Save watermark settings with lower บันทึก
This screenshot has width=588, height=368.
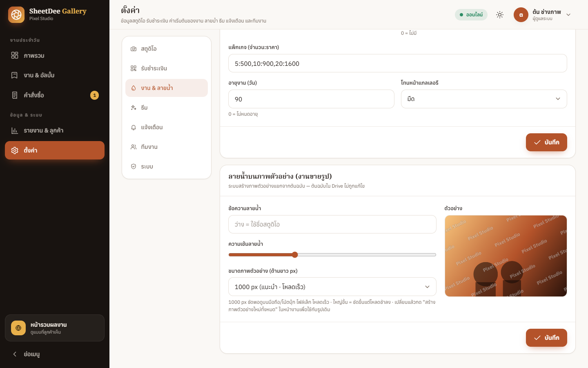pos(546,338)
